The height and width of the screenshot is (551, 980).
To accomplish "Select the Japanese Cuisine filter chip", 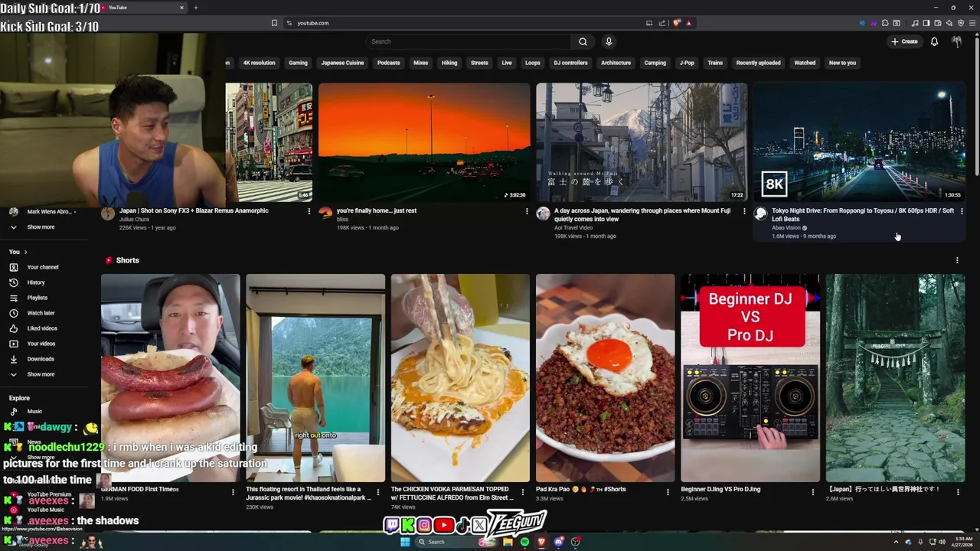I will (x=342, y=63).
